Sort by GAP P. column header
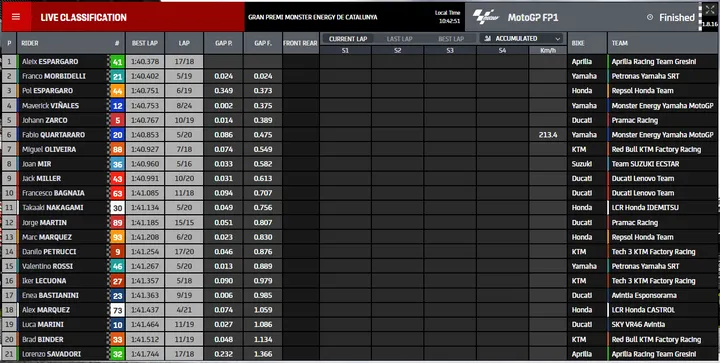This screenshot has height=363, width=720. (224, 43)
